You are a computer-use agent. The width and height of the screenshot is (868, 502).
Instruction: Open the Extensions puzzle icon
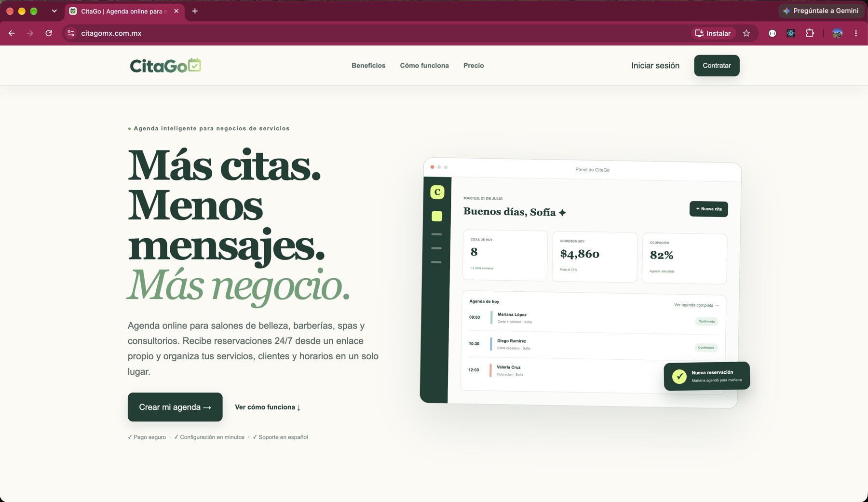pos(810,33)
